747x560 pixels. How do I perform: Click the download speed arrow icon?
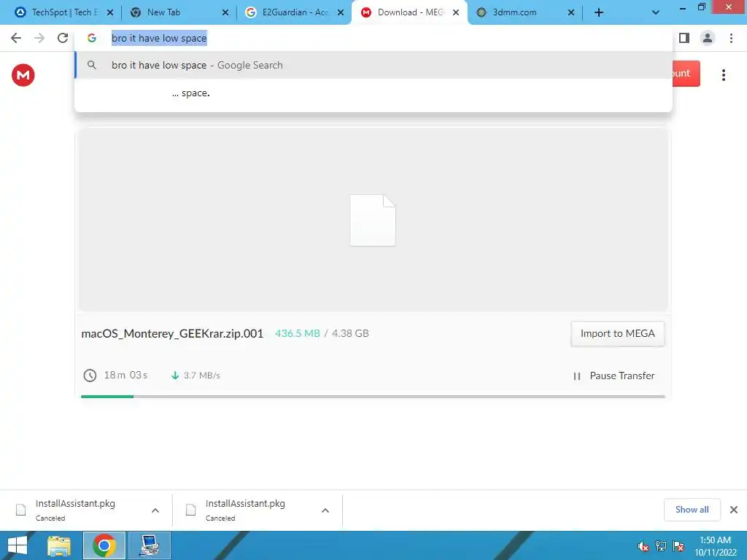(x=175, y=376)
